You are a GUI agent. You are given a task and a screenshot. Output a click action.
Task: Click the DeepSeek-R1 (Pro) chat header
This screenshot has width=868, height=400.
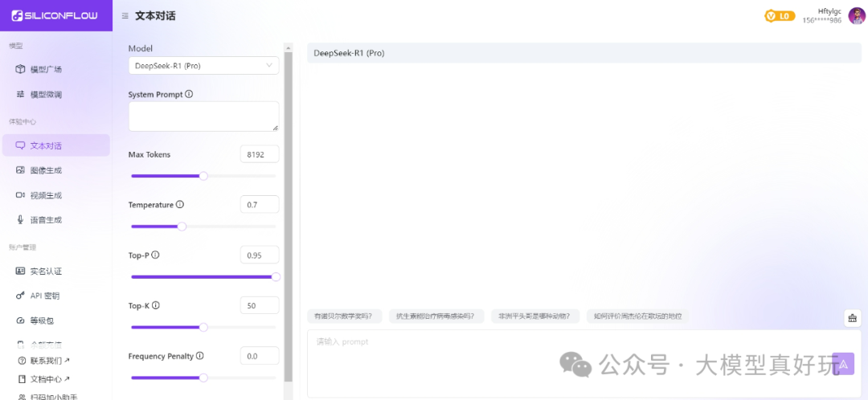tap(584, 53)
